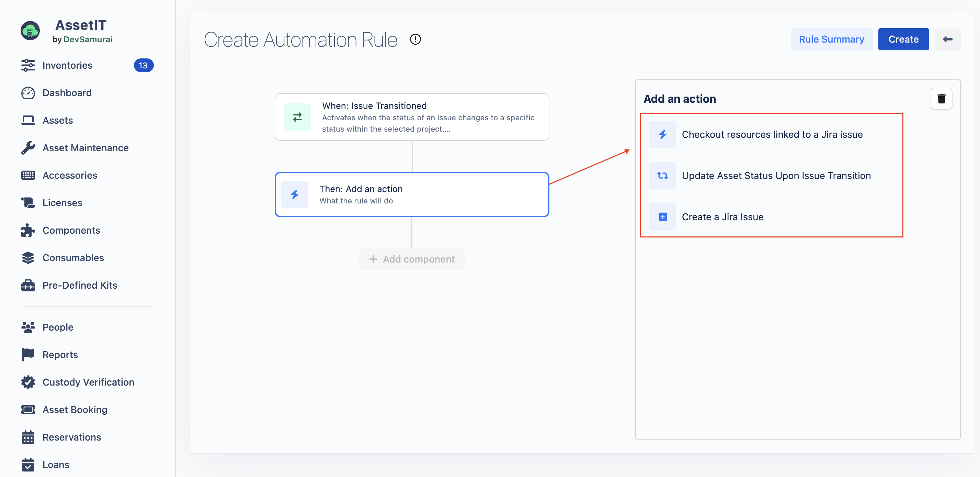Select When: Issue Transitioned trigger card
Viewport: 980px width, 477px height.
tap(412, 117)
